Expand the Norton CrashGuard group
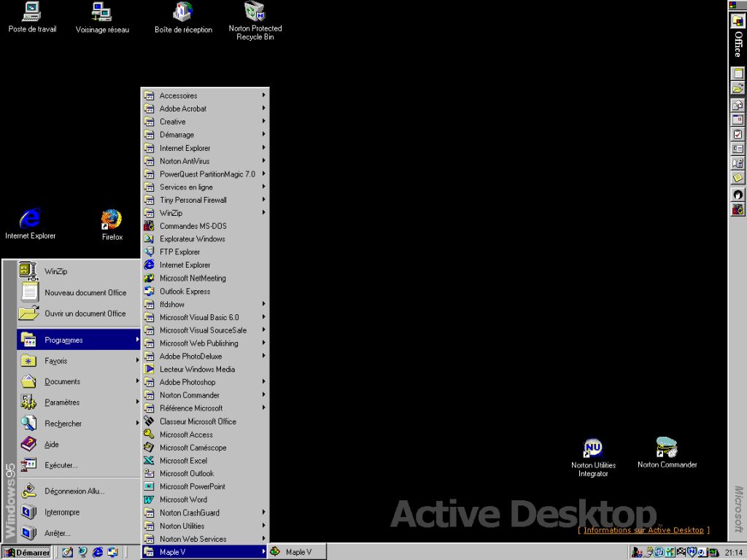 [205, 513]
